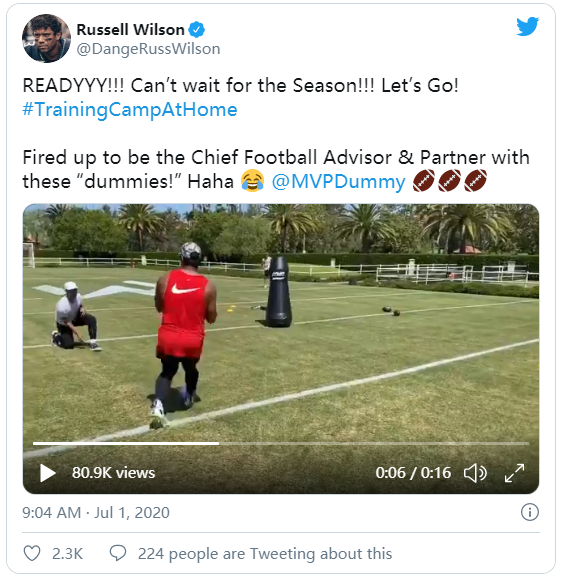
Task: Click the Russell Wilson display name
Action: point(130,29)
